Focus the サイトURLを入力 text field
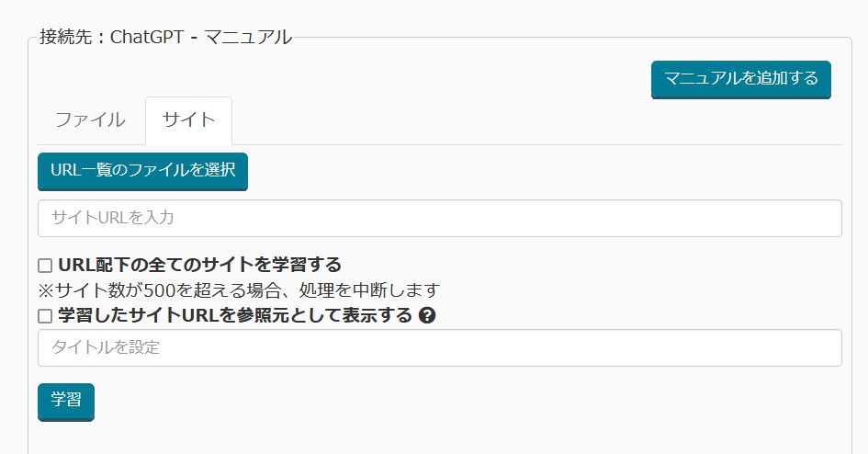 (439, 219)
